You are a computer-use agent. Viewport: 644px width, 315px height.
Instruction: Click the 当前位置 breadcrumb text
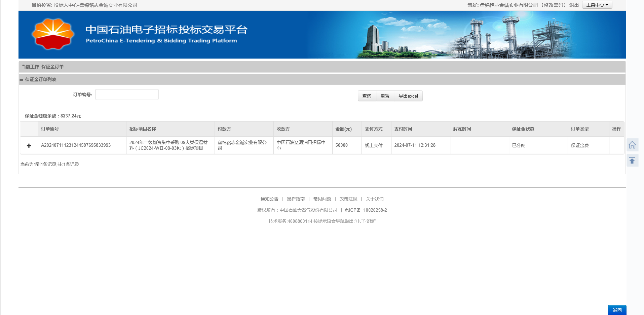84,5
